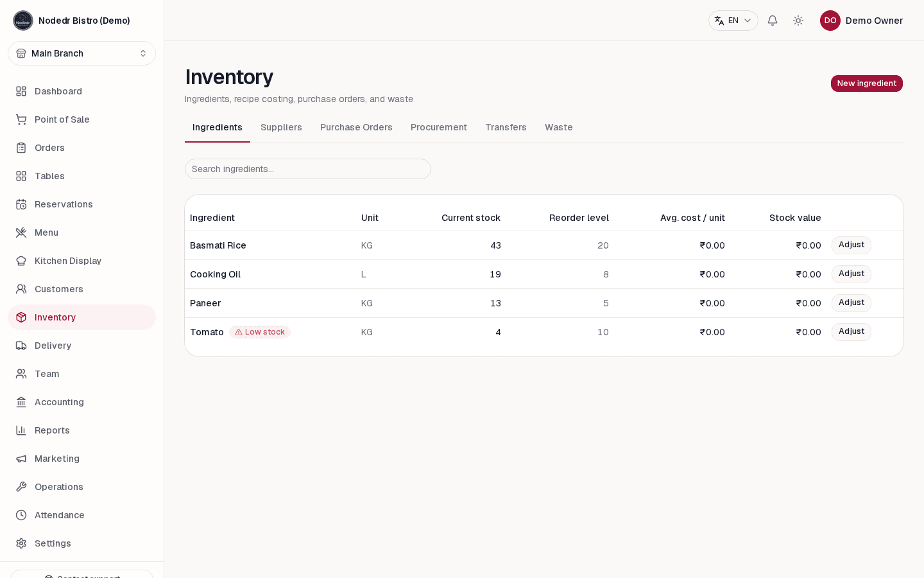Click the Basmati Rice ingredient name

tap(218, 245)
